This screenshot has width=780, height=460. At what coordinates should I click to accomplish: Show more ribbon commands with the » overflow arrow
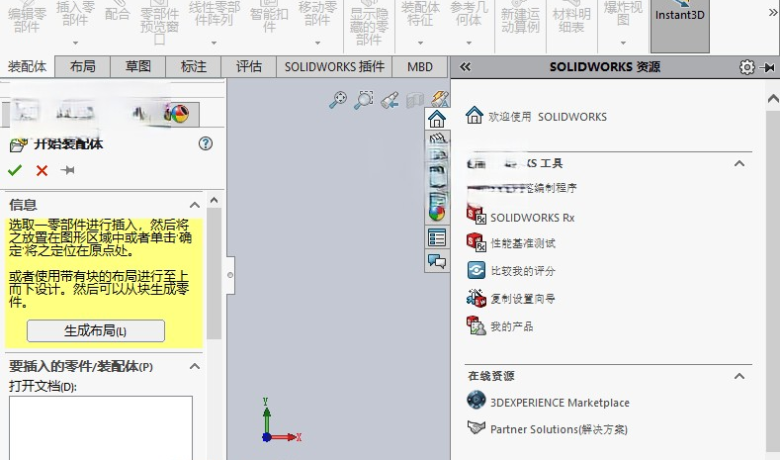[x=773, y=13]
